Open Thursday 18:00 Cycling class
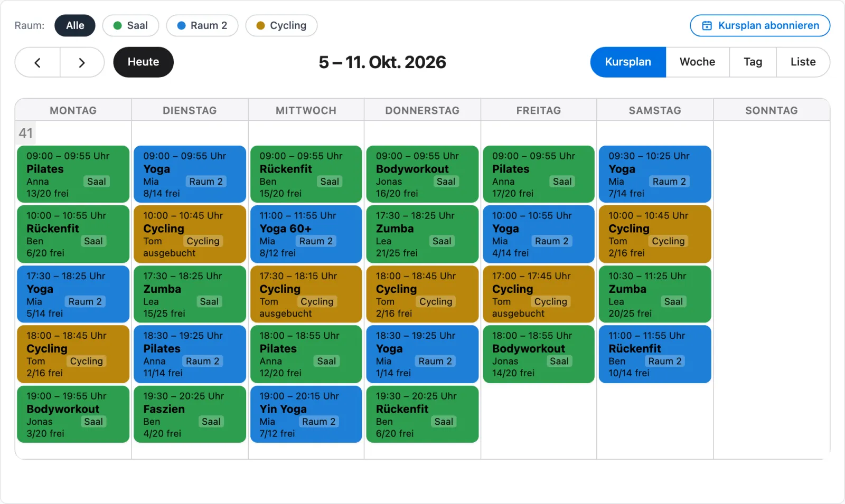The image size is (845, 504). pos(422,294)
